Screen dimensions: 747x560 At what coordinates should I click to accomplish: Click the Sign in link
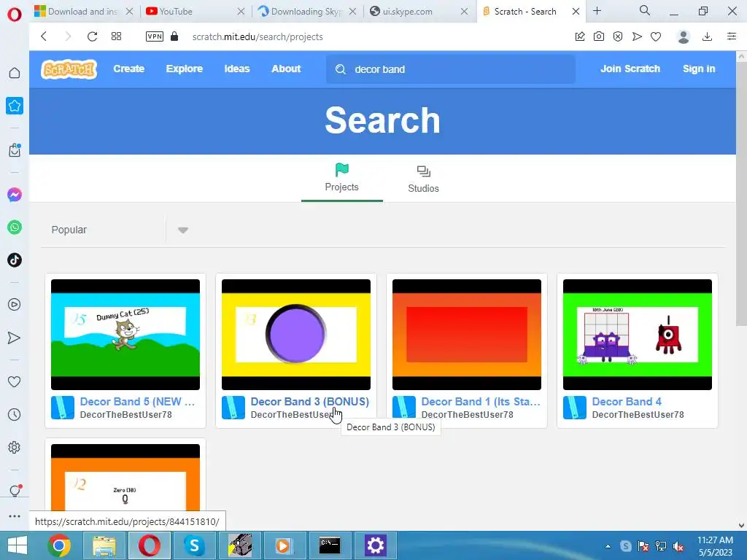point(699,69)
